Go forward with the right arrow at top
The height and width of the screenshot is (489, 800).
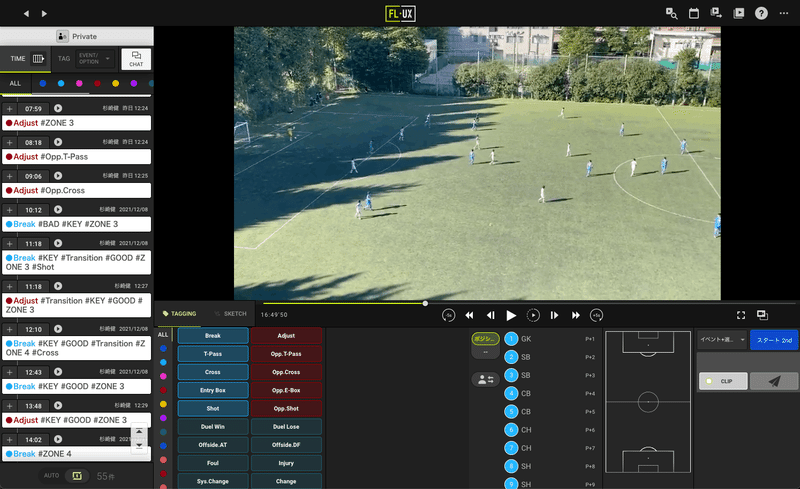click(x=44, y=14)
